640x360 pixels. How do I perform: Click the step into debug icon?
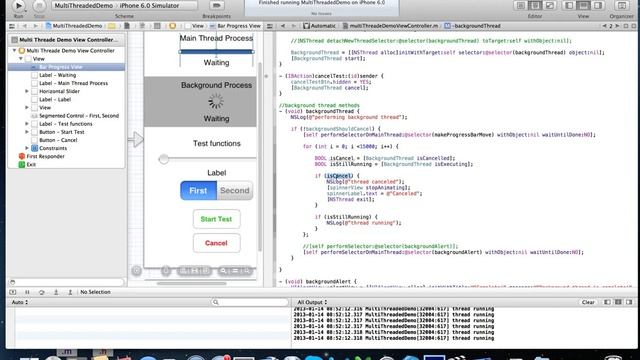pyautogui.click(x=56, y=292)
